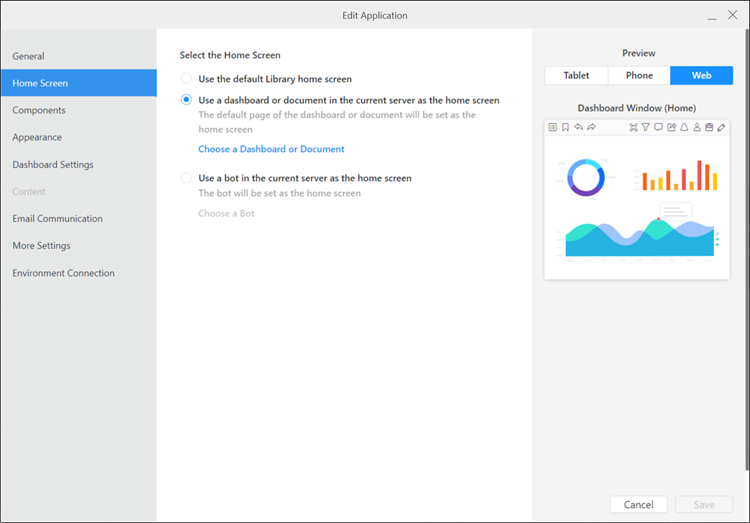Click the bookmark icon in preview toolbar
The width and height of the screenshot is (750, 523).
566,128
